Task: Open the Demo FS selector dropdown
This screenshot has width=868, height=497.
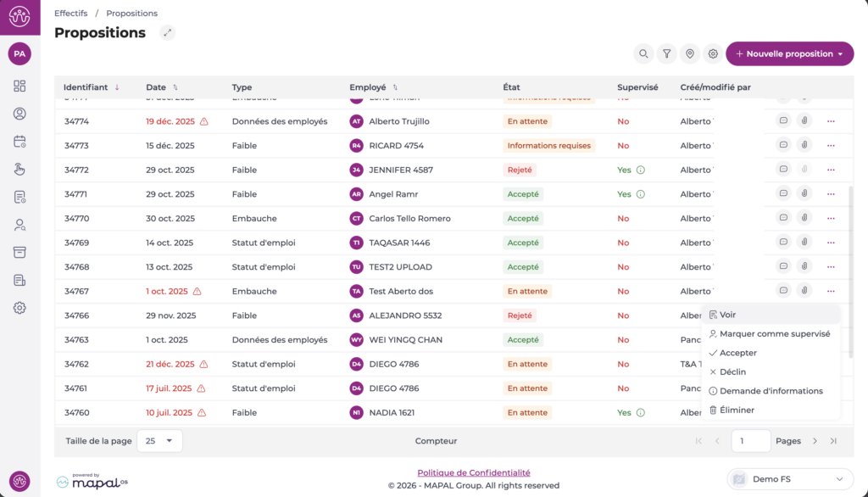Action: coord(790,478)
